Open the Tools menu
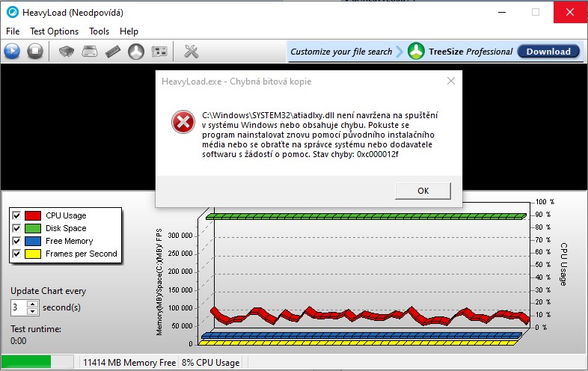Screen dimensions: 588x371 [99, 31]
